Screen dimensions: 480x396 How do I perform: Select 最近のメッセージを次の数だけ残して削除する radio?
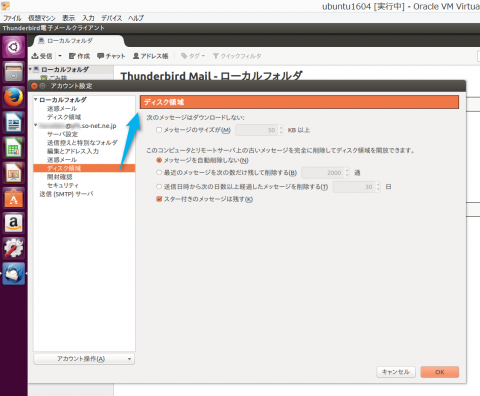click(x=159, y=173)
